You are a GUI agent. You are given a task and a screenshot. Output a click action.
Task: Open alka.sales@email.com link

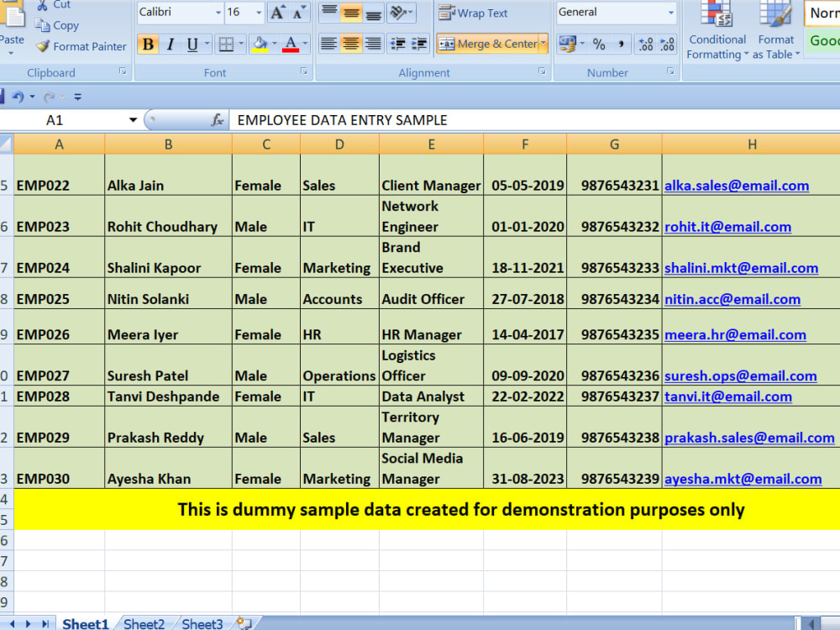737,186
